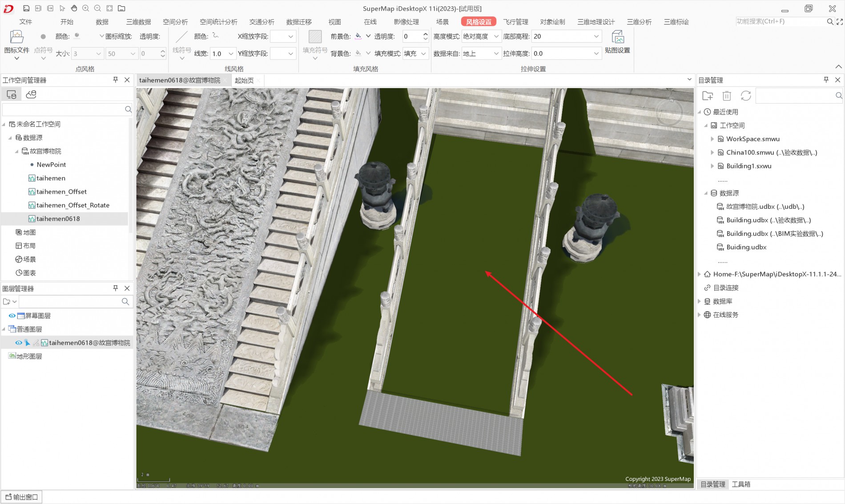Click the workspace tree view icon
The width and height of the screenshot is (845, 504).
(x=11, y=94)
